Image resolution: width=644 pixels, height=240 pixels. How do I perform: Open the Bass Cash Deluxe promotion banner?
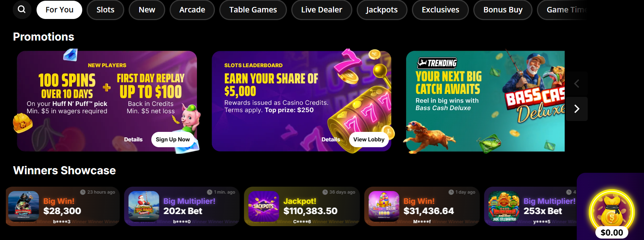coord(485,101)
